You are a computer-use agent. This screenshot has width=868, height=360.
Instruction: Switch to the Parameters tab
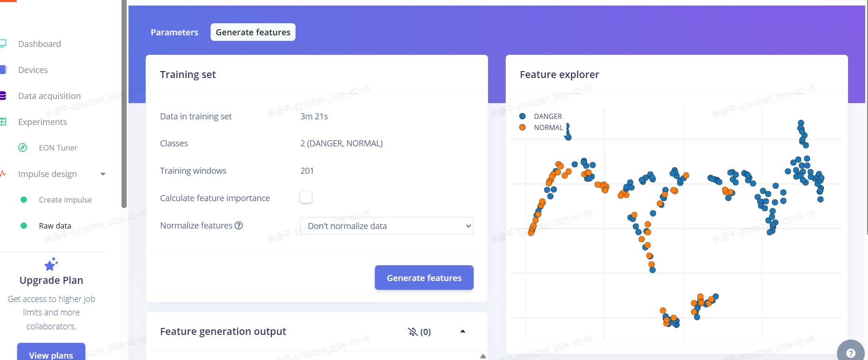pyautogui.click(x=174, y=32)
